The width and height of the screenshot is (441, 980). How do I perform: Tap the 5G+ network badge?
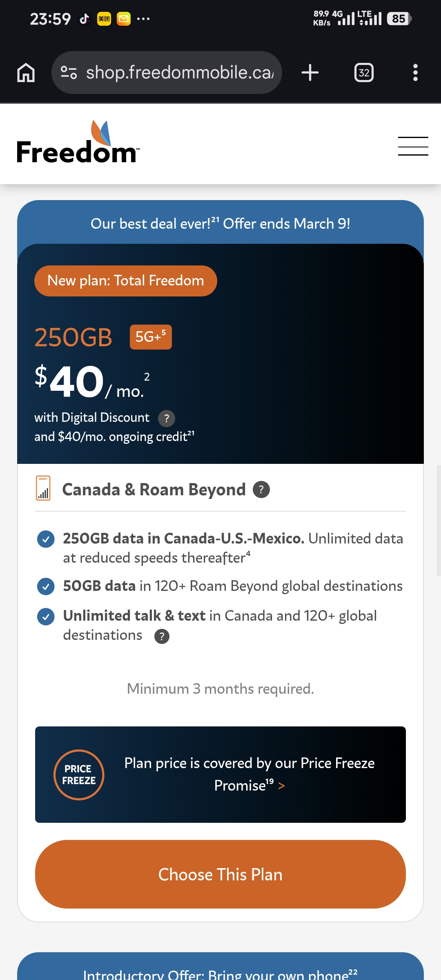151,337
